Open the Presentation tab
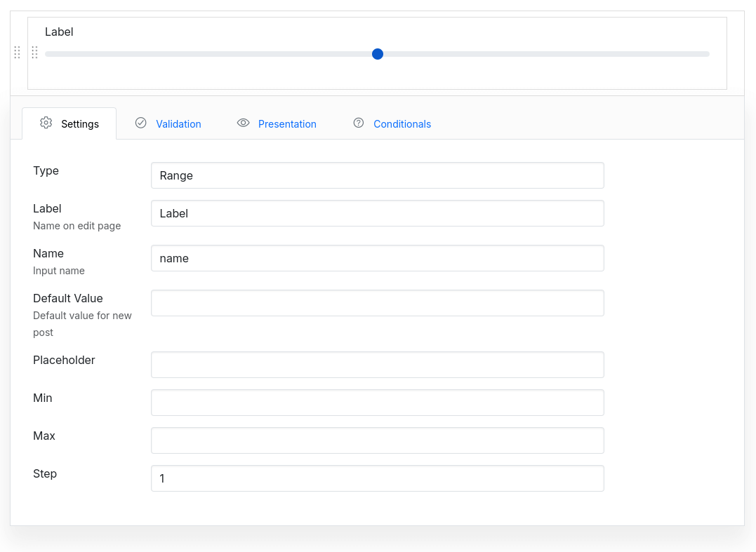 [x=287, y=124]
